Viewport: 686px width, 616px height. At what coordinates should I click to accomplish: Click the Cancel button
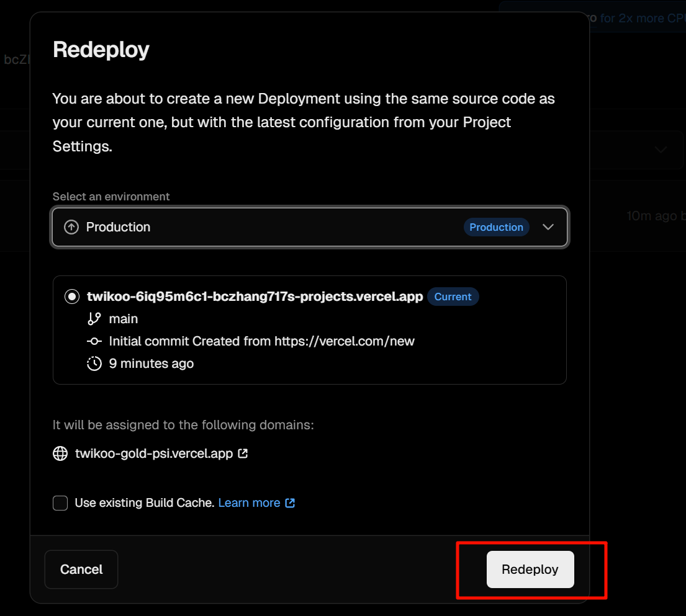click(x=81, y=569)
